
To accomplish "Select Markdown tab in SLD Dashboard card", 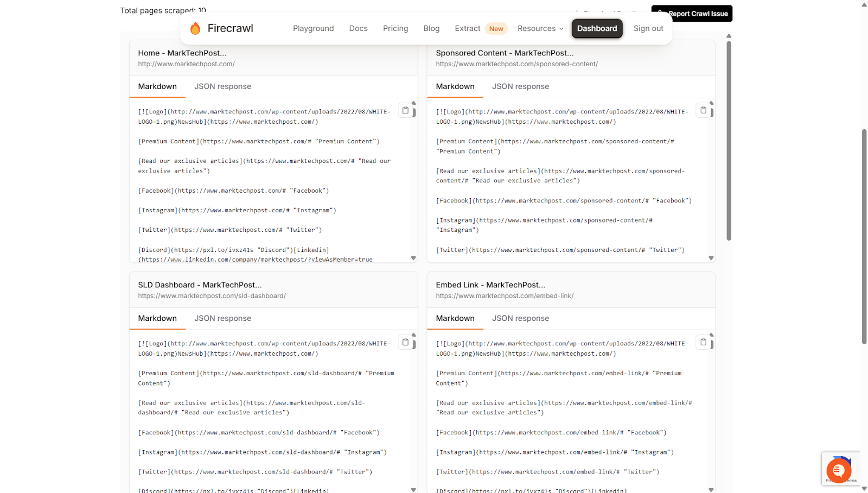I will pyautogui.click(x=157, y=318).
